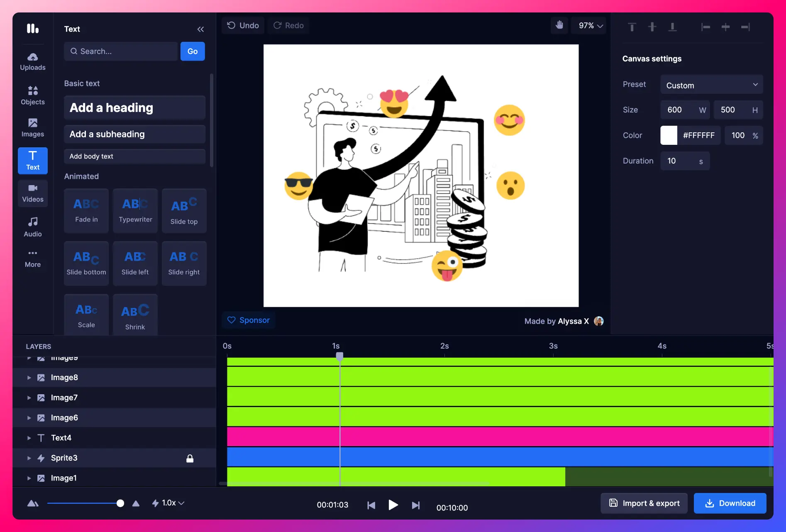786x532 pixels.
Task: Open the 97% zoom level dropdown
Action: 590,25
